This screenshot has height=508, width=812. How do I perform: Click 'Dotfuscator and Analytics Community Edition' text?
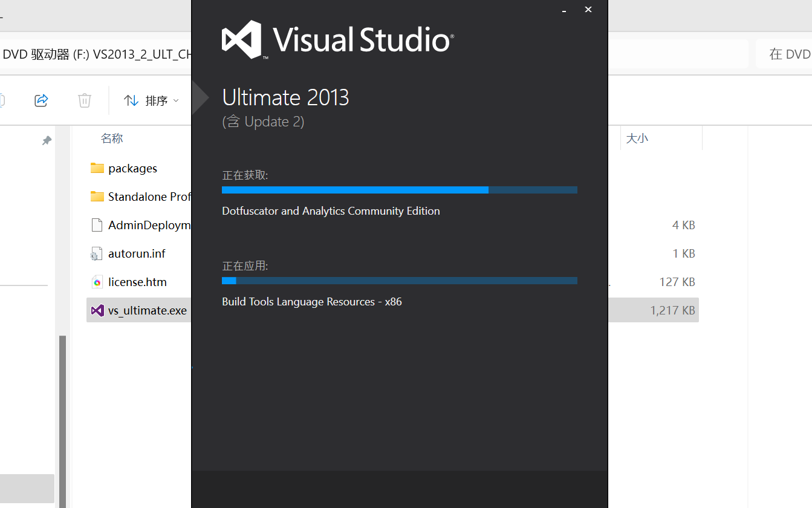click(x=331, y=211)
